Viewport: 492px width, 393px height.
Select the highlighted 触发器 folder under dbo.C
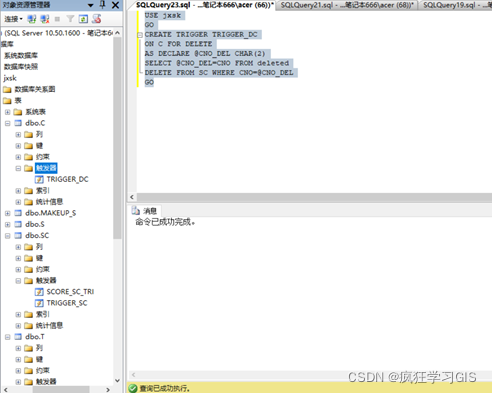tap(46, 168)
